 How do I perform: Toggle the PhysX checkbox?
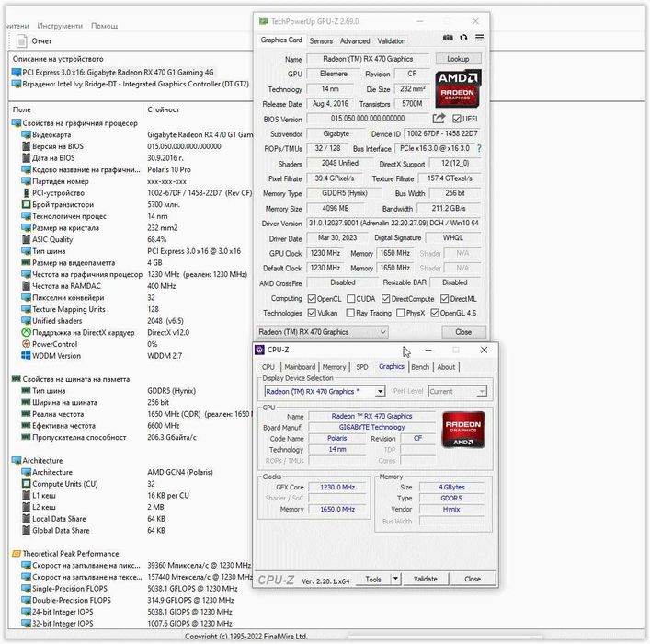pyautogui.click(x=401, y=313)
